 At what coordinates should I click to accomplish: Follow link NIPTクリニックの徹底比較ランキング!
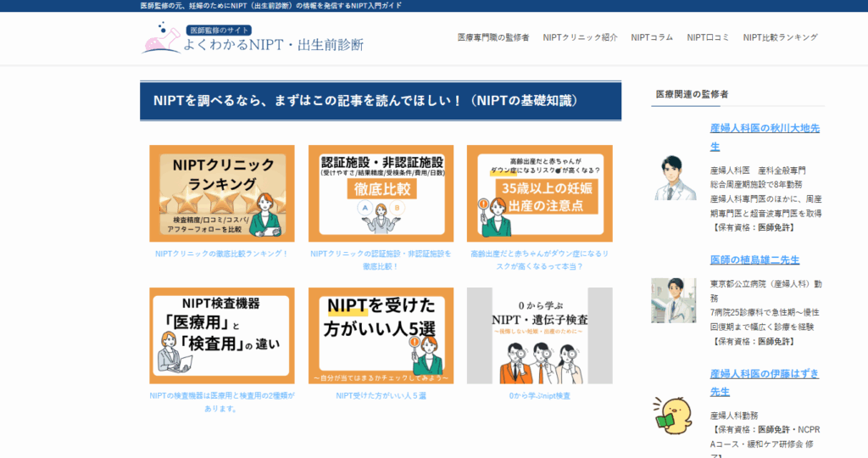point(222,254)
